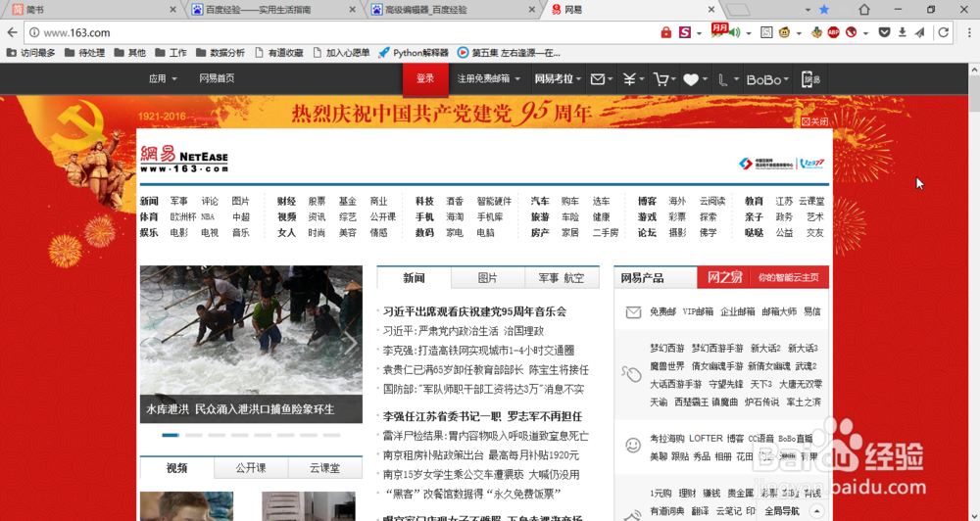Switch to 高级编辑器_百度经验 browser tab
Image resolution: width=980 pixels, height=521 pixels.
tap(453, 10)
